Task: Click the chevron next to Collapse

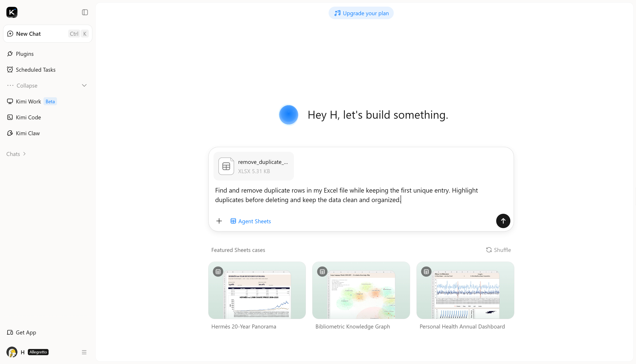Action: tap(84, 86)
